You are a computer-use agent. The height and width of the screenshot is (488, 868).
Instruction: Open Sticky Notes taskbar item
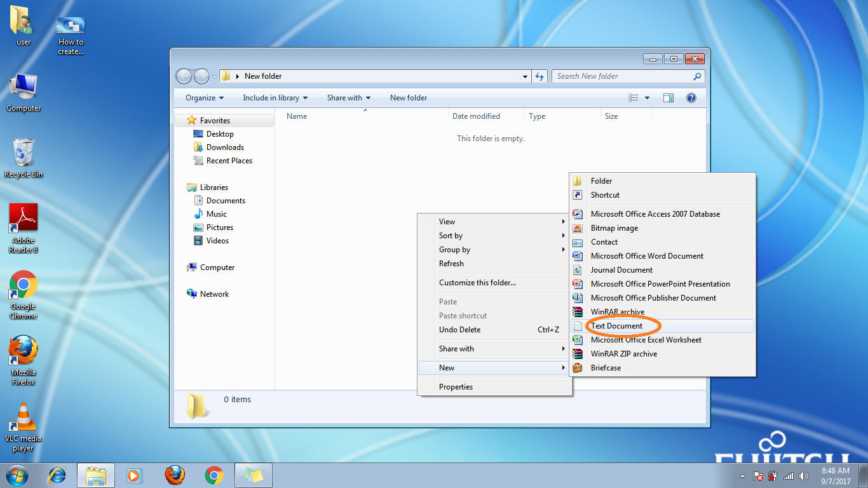[254, 475]
